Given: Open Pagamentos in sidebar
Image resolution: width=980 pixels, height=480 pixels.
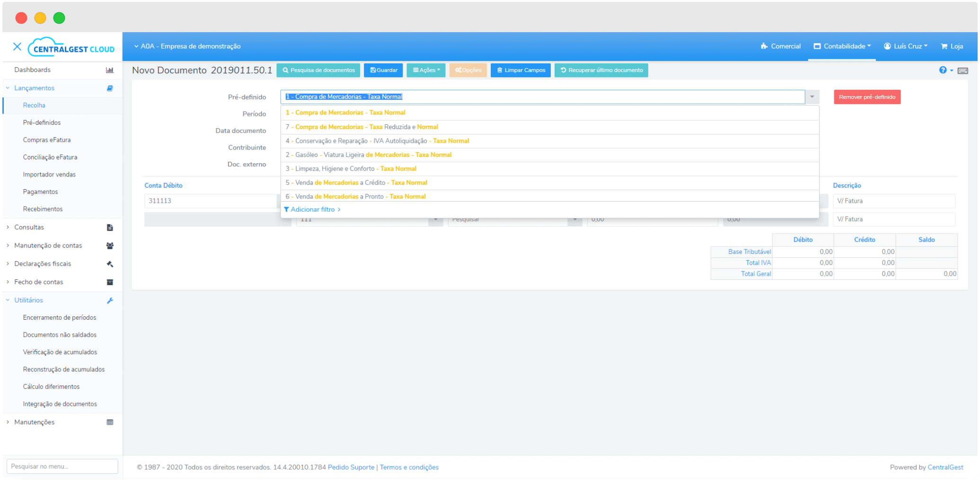Looking at the screenshot, I should click(x=40, y=192).
